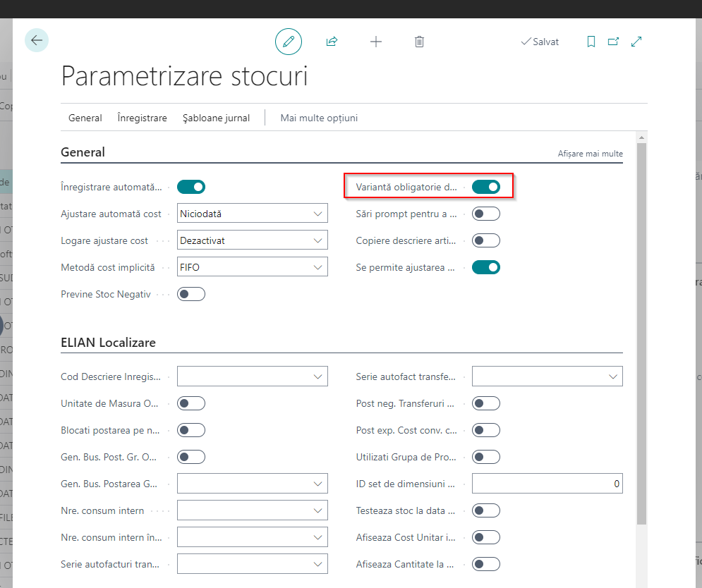Image resolution: width=702 pixels, height=588 pixels.
Task: Select the Înregistrare menu item
Action: 142,118
